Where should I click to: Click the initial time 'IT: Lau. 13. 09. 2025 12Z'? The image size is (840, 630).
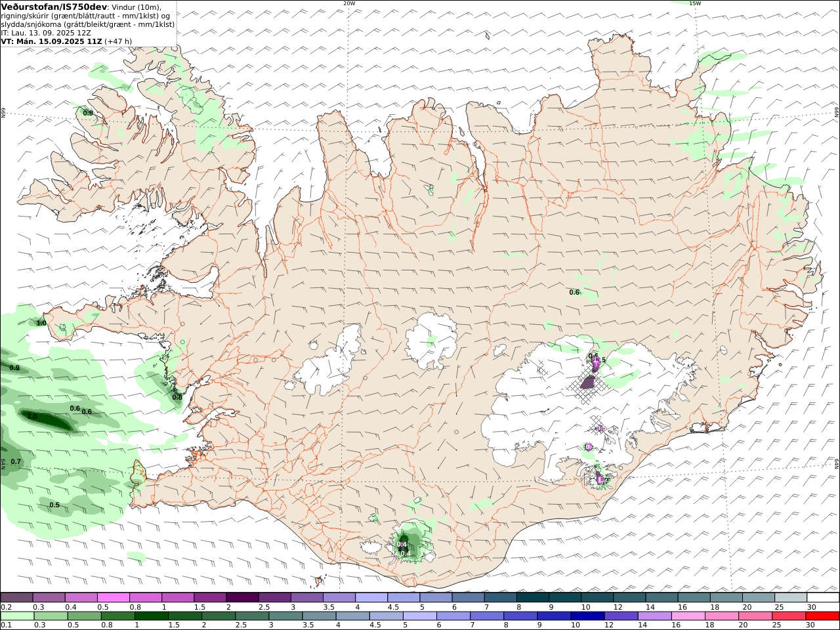[x=46, y=33]
